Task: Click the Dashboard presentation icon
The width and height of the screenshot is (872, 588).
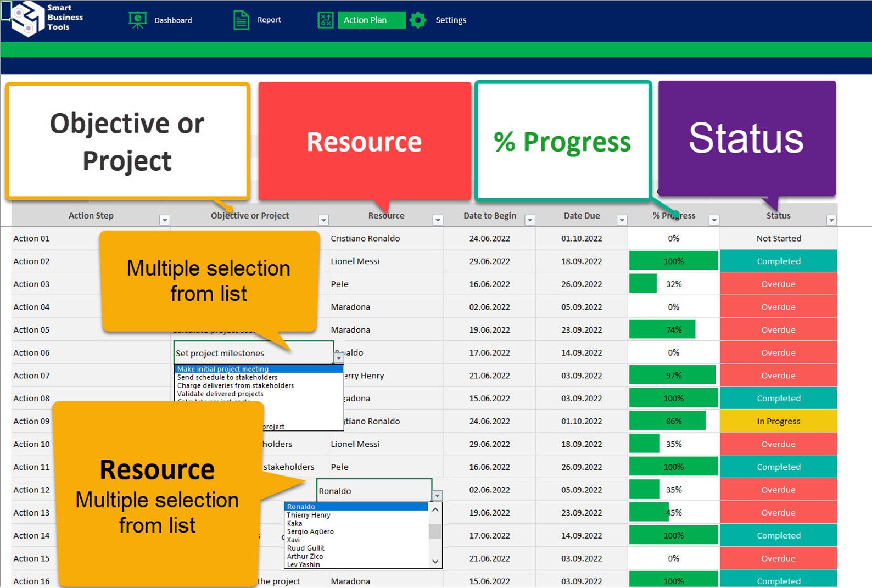Action: [x=137, y=20]
